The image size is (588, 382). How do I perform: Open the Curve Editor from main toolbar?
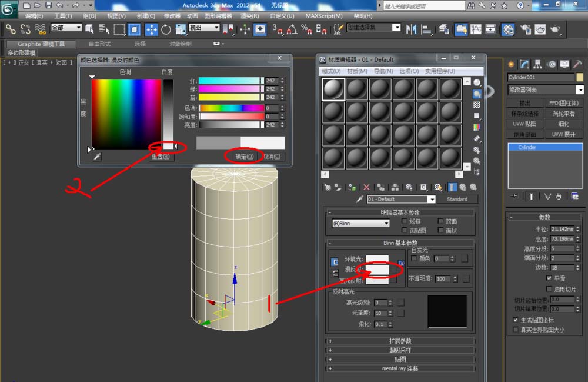pyautogui.click(x=476, y=29)
